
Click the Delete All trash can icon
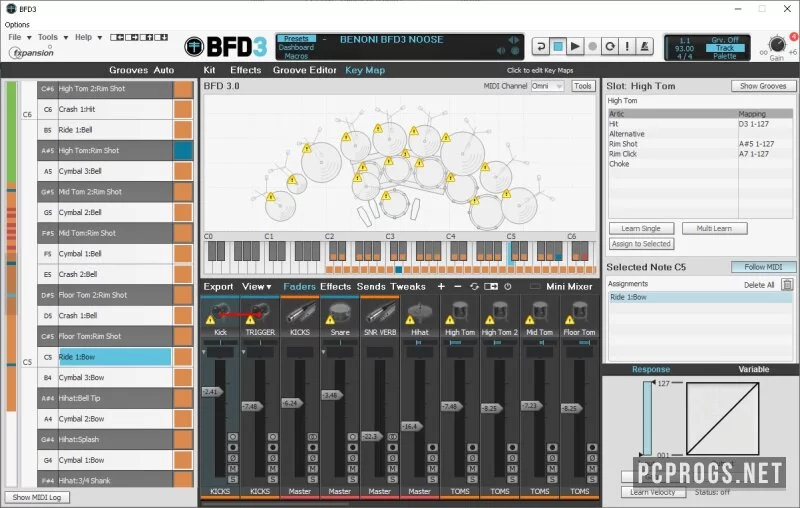point(787,285)
